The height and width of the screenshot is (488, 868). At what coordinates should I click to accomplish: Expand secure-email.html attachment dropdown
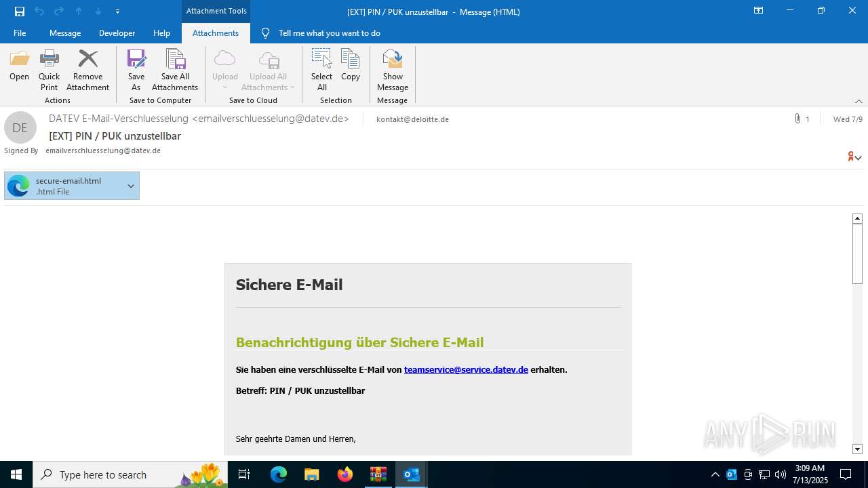[x=131, y=186]
